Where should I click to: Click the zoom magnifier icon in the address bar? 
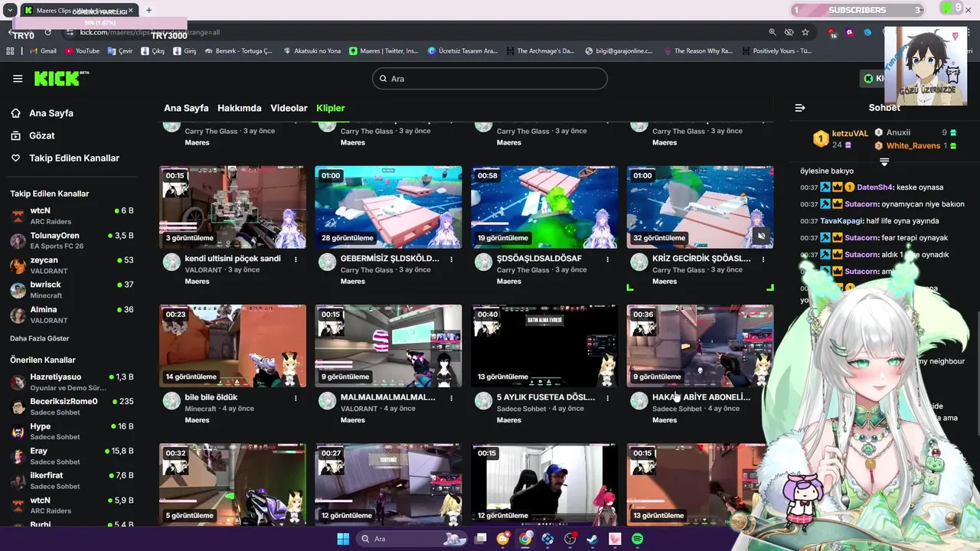[773, 32]
